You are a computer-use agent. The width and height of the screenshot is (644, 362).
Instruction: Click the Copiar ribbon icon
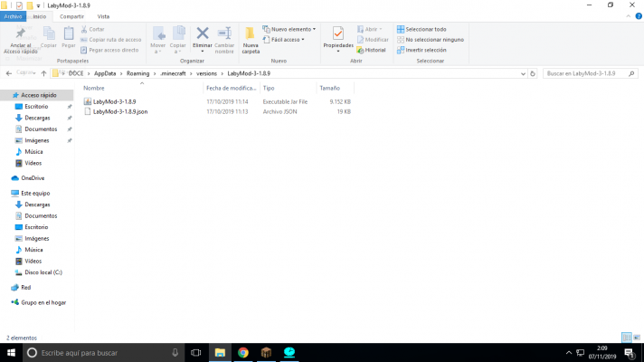tap(49, 38)
